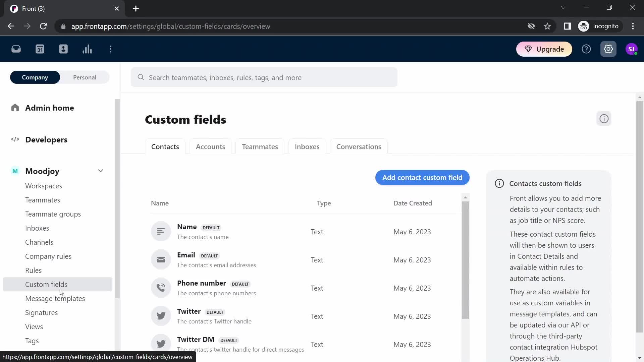Click the help question mark icon
644x362 pixels.
pyautogui.click(x=586, y=49)
